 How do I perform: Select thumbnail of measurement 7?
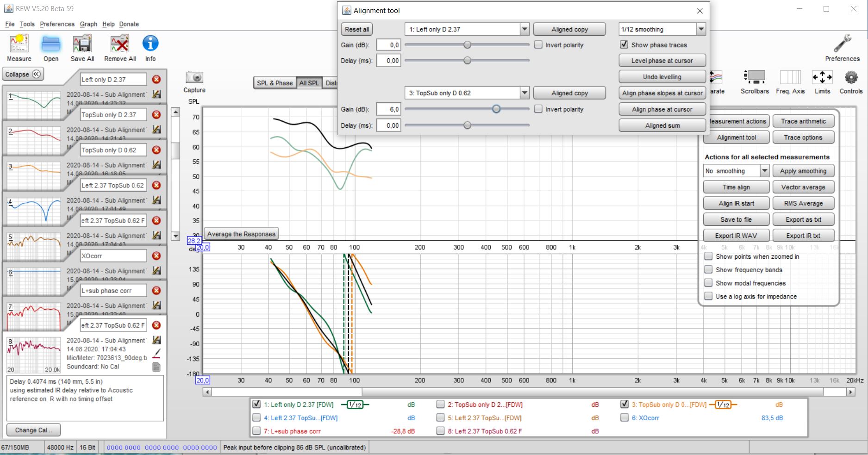(34, 317)
